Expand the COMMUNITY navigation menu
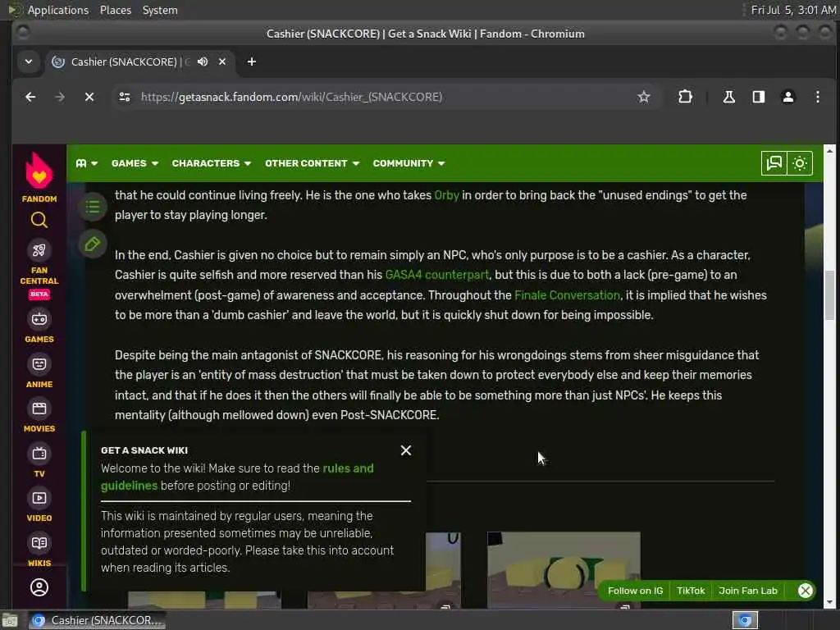 point(409,163)
